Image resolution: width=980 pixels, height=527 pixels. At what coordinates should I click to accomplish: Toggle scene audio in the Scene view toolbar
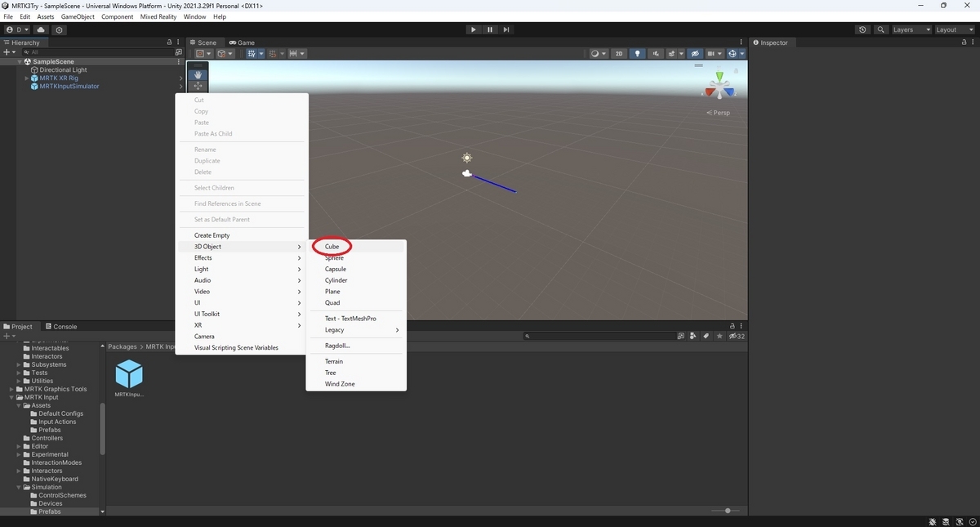[x=657, y=54]
